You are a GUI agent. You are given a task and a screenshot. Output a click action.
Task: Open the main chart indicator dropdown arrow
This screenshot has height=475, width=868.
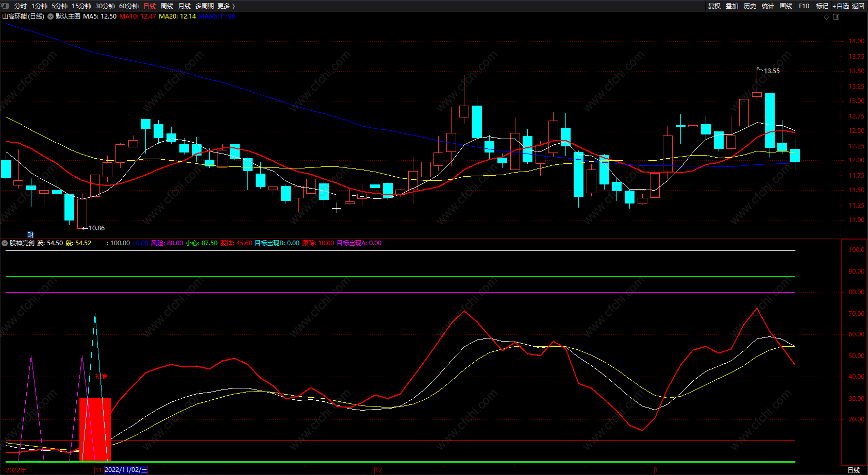tap(51, 16)
